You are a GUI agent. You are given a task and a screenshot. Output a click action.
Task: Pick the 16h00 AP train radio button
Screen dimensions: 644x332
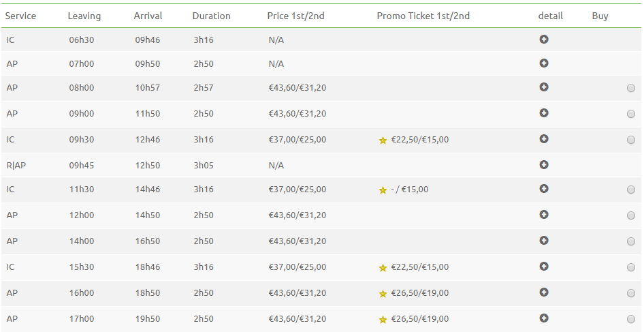[x=631, y=293]
